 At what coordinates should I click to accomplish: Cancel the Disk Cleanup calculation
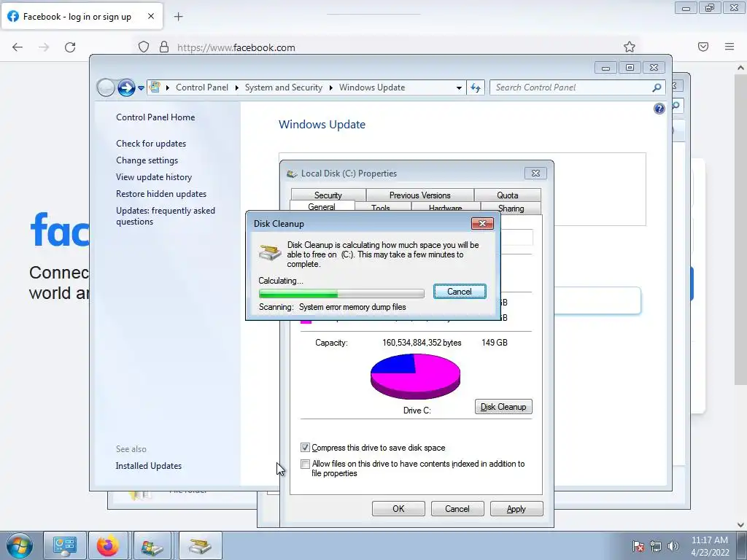click(460, 292)
